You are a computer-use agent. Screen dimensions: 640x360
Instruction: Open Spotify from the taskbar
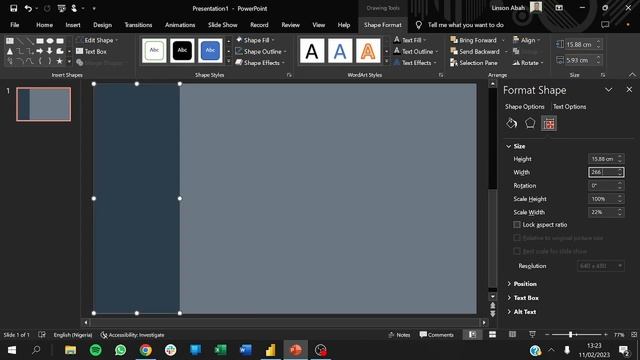coord(96,350)
